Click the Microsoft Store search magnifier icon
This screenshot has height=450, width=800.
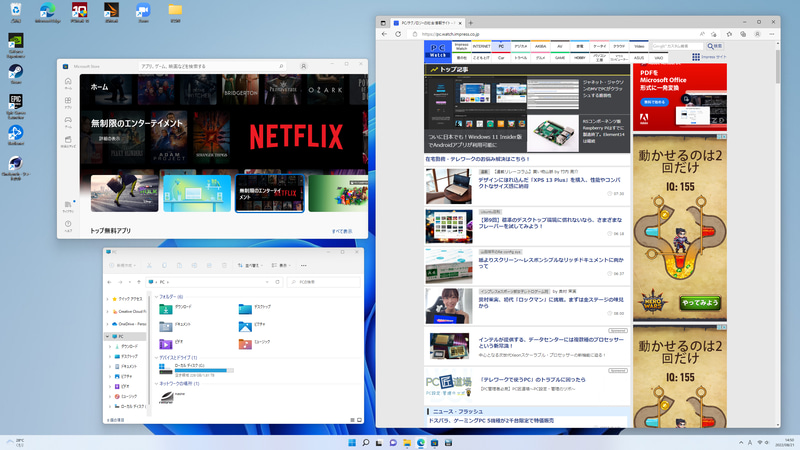click(x=281, y=66)
